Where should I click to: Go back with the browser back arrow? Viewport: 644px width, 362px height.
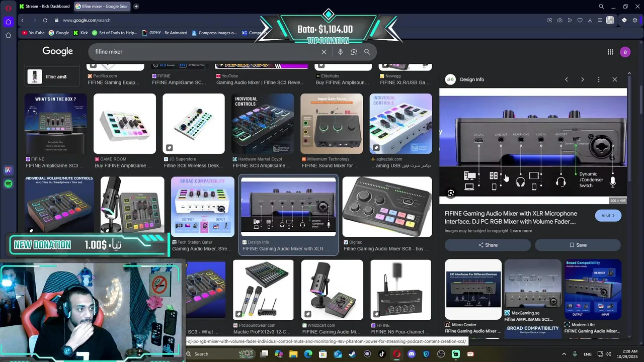(x=22, y=20)
